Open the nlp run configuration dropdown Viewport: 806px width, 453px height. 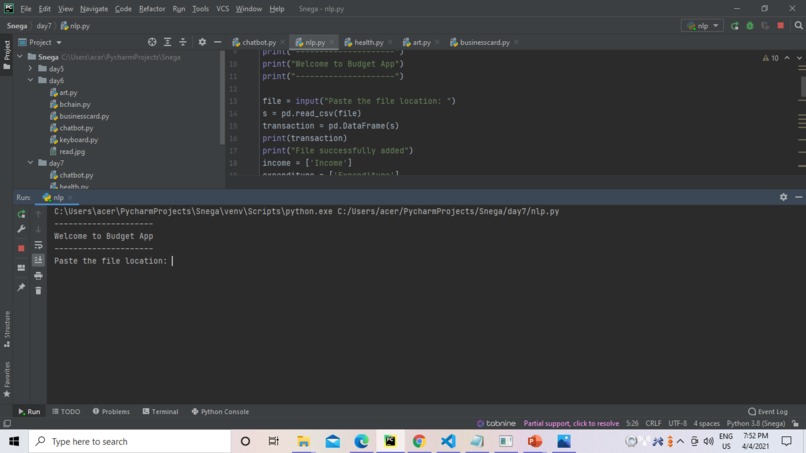pyautogui.click(x=702, y=26)
